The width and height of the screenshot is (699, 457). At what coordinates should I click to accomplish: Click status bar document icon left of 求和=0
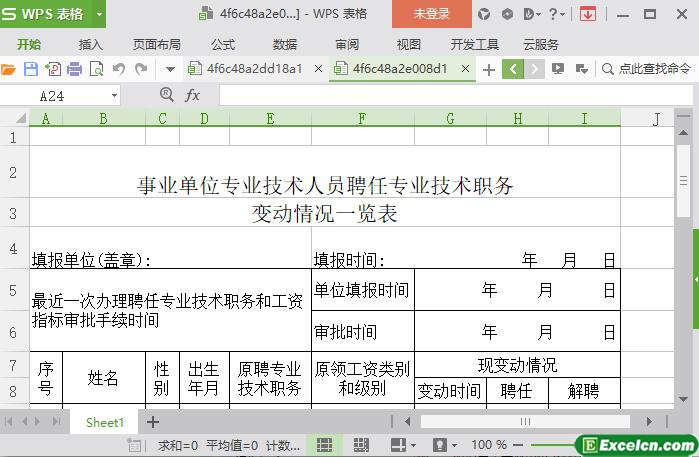point(134,445)
